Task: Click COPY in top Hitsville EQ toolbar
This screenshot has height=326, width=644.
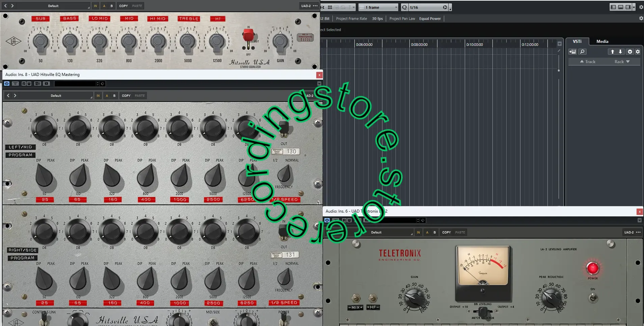Action: coord(124,6)
